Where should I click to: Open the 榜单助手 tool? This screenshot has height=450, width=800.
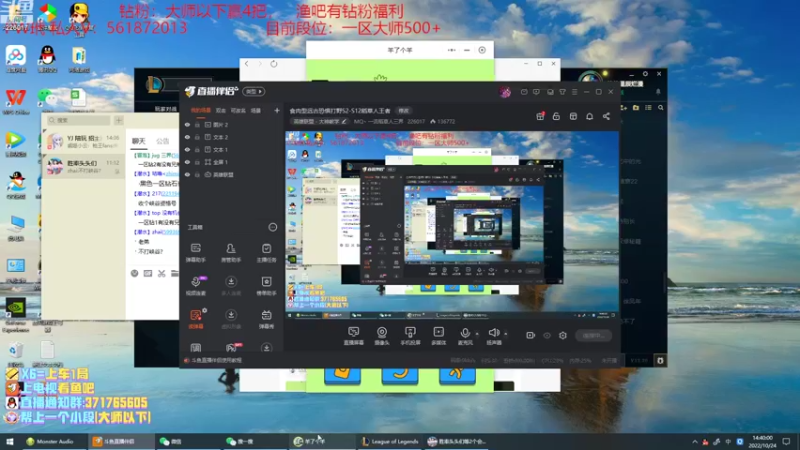(x=266, y=286)
